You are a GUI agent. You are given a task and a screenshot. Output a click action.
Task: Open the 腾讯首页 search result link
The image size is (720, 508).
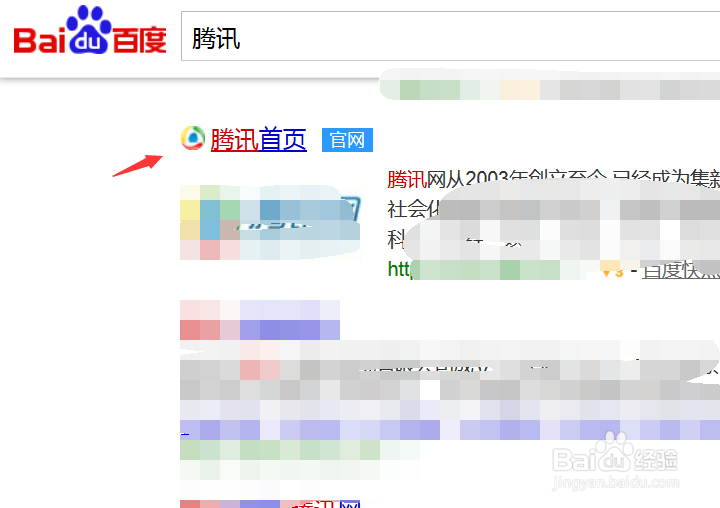tap(259, 140)
